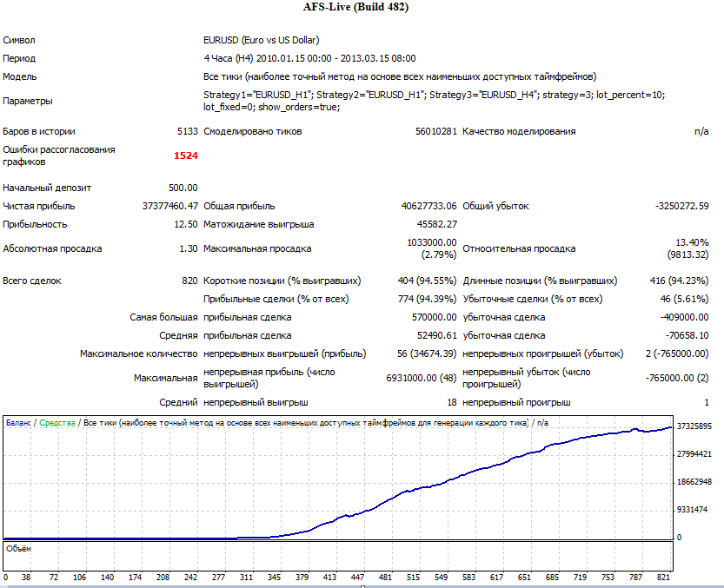Click the largest profit trade value 570000.00
Screen dimensions: 724x588
tap(435, 317)
